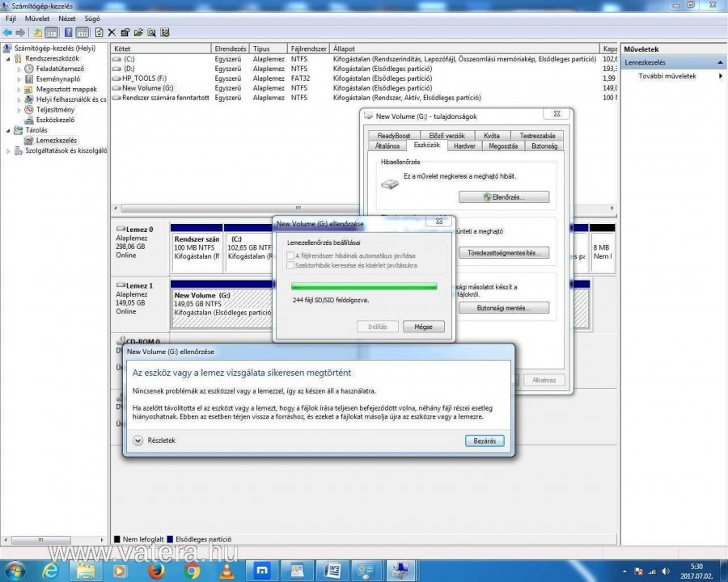Click the Töredezettségmentesítés... button
This screenshot has height=582, width=728.
(504, 253)
